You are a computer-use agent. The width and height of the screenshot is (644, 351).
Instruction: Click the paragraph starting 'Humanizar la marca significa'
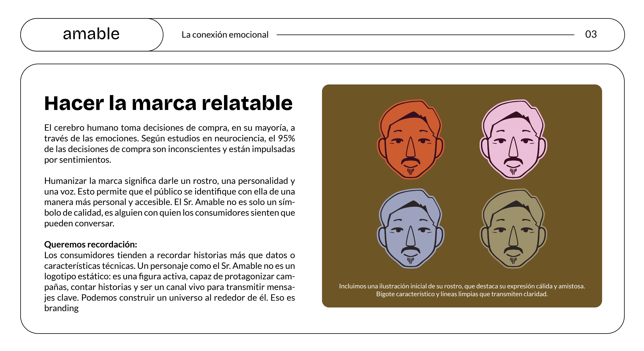(x=169, y=202)
